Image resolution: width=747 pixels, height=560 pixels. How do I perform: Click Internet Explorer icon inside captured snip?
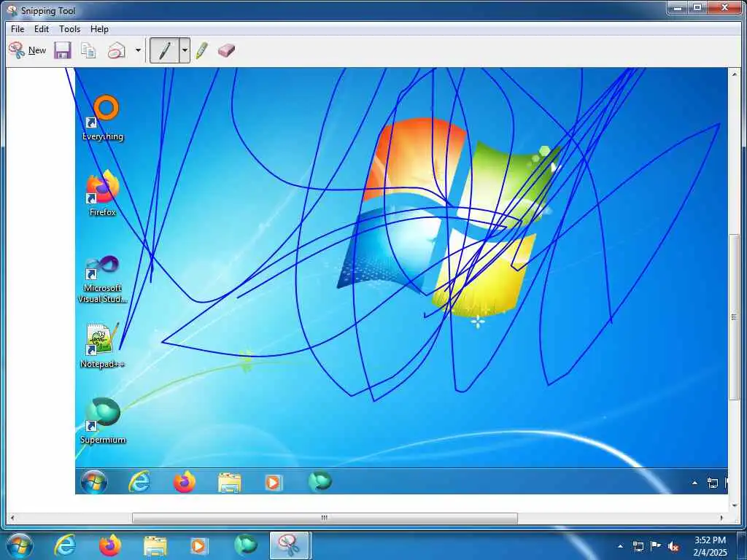pyautogui.click(x=139, y=481)
